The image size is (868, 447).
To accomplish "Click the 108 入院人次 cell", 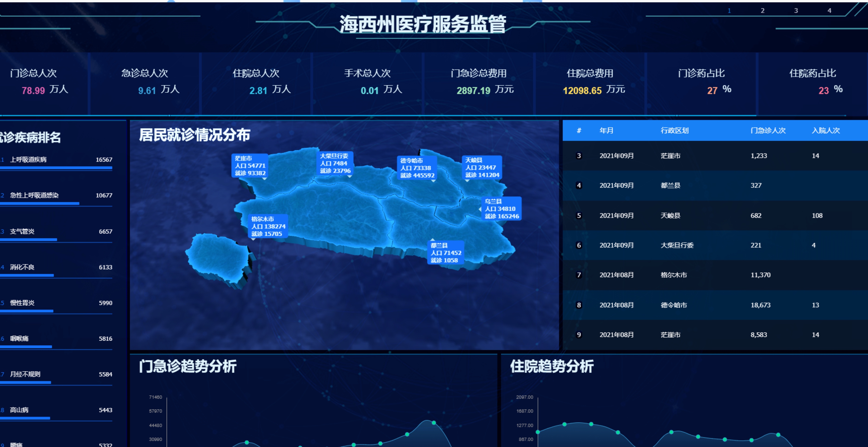I will 817,215.
